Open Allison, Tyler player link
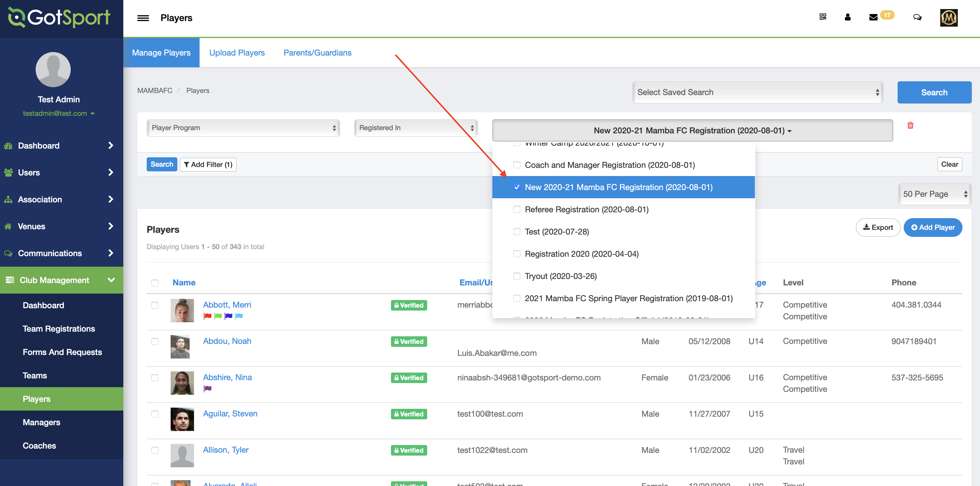Viewport: 980px width, 486px height. pyautogui.click(x=226, y=450)
